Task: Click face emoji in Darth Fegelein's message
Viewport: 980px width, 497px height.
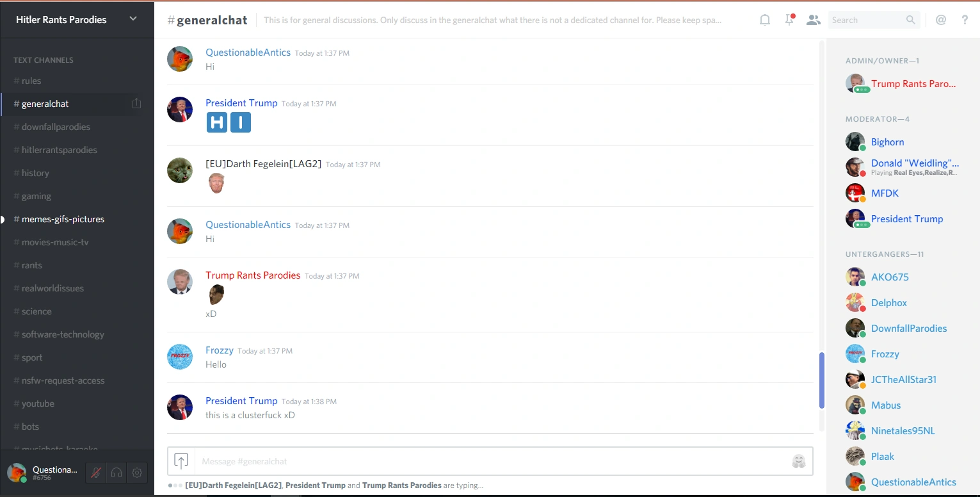Action: point(216,183)
